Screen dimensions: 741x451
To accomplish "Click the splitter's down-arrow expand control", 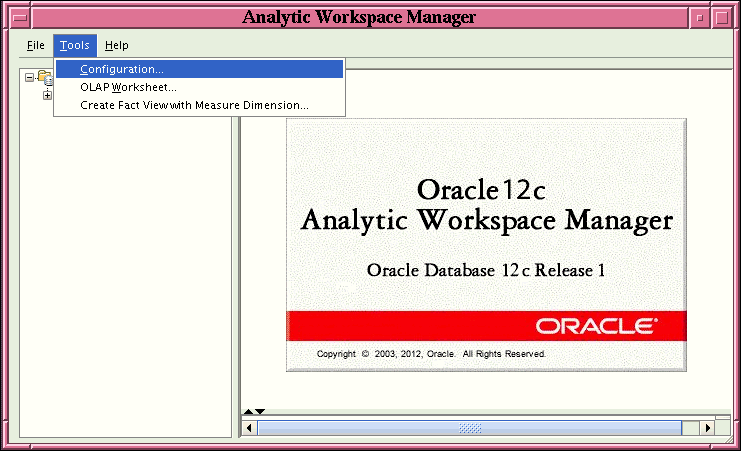I will (260, 412).
